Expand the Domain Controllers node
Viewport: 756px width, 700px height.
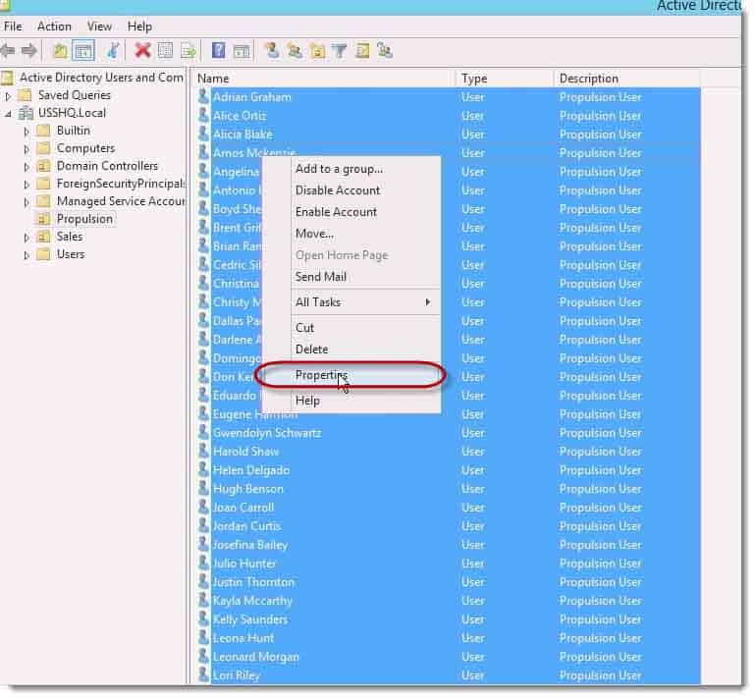[x=27, y=167]
